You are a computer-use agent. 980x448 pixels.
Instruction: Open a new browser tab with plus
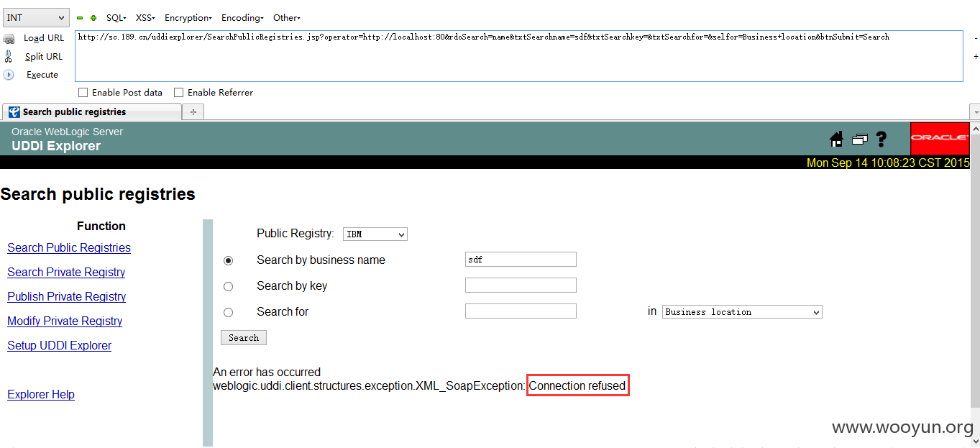193,112
